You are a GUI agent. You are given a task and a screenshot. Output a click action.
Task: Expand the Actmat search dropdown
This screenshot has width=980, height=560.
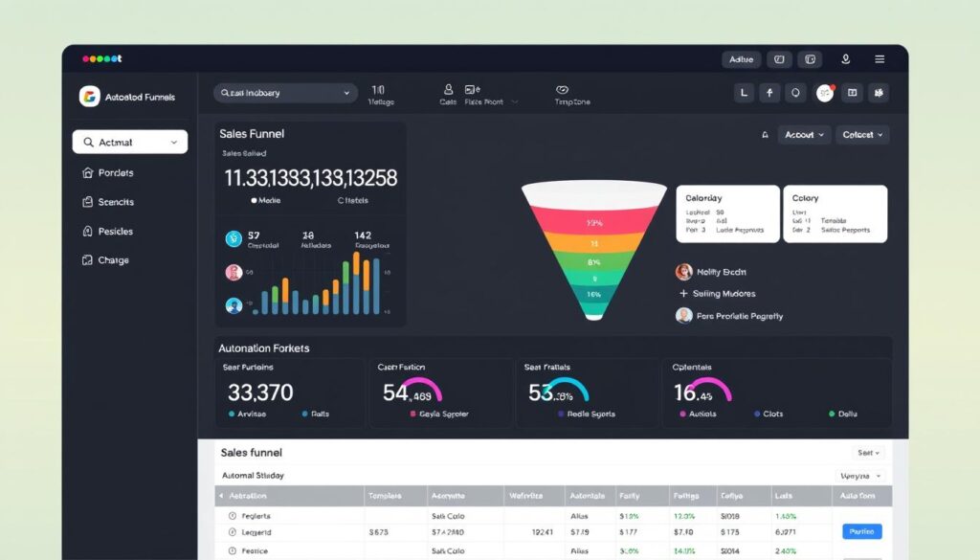tap(129, 141)
